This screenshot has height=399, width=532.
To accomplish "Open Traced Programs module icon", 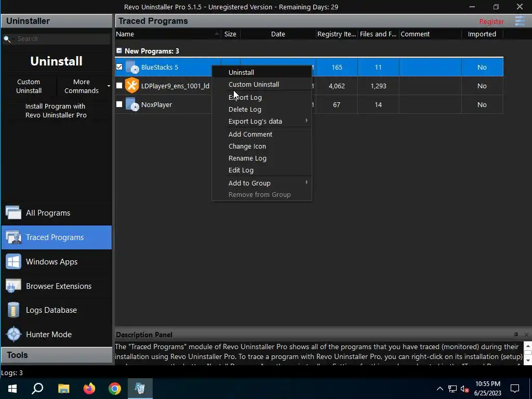I will (13, 237).
